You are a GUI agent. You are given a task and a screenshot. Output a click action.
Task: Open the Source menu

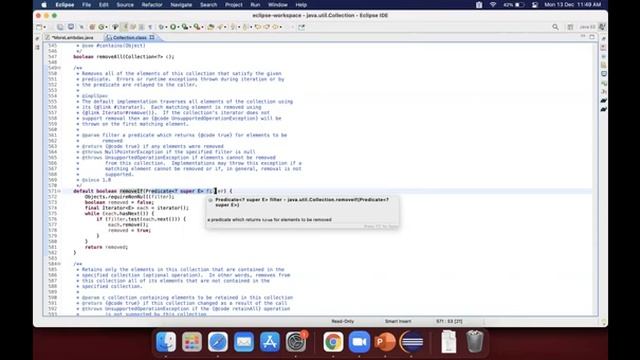(x=125, y=5)
